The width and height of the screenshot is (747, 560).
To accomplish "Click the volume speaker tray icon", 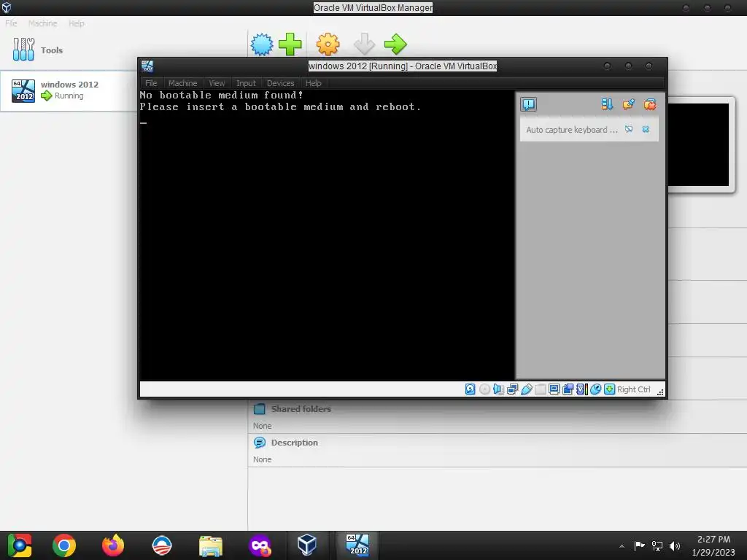I will 675,545.
